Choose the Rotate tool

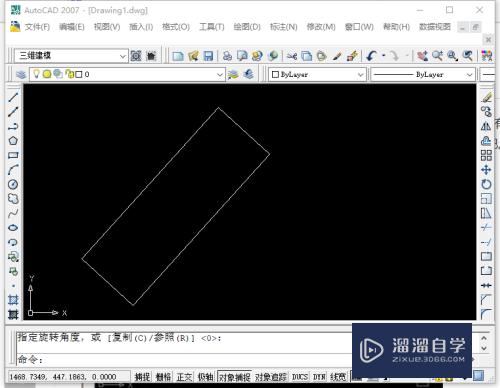pyautogui.click(x=486, y=184)
